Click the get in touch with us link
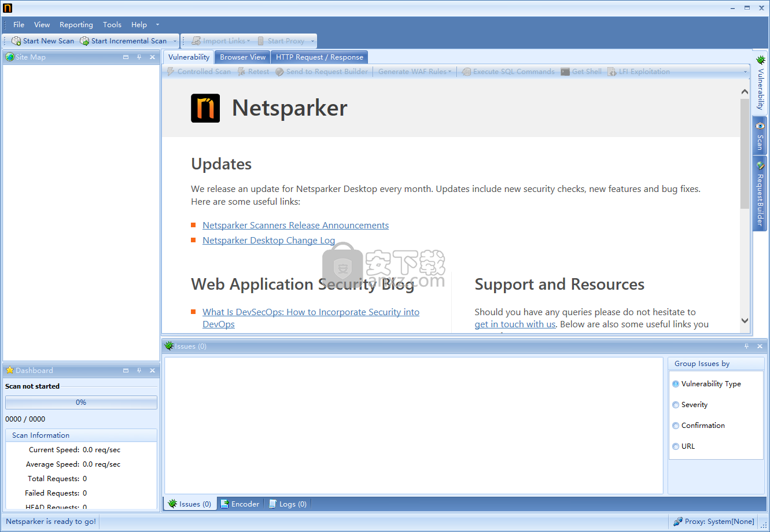The height and width of the screenshot is (532, 770). (515, 324)
